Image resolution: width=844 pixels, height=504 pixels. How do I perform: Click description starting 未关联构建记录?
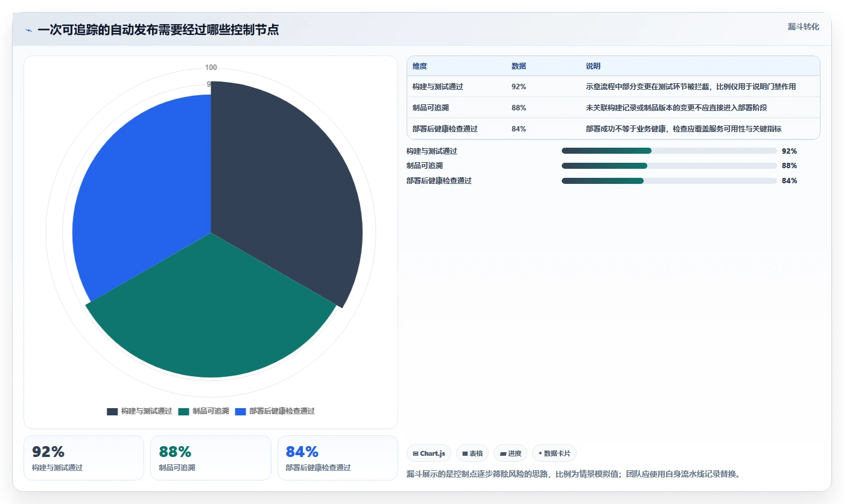(x=676, y=108)
